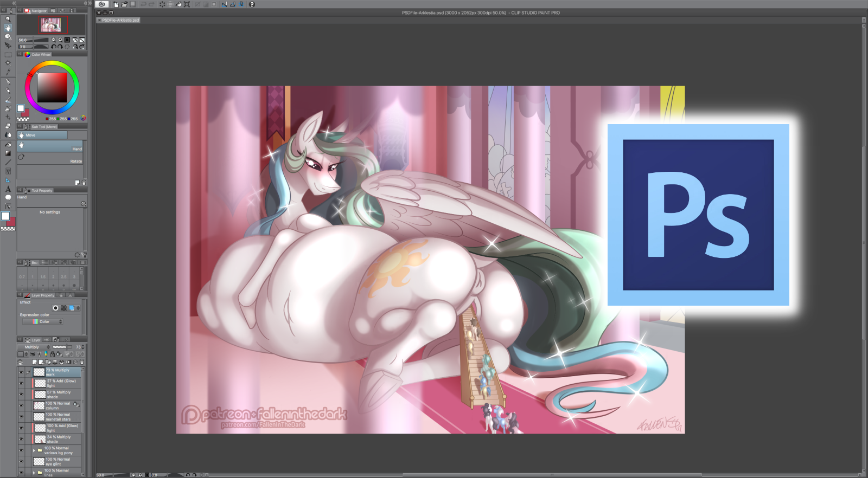The image size is (868, 478).
Task: Select the PSDFile-Arklestia.psd document tab
Action: coord(118,20)
